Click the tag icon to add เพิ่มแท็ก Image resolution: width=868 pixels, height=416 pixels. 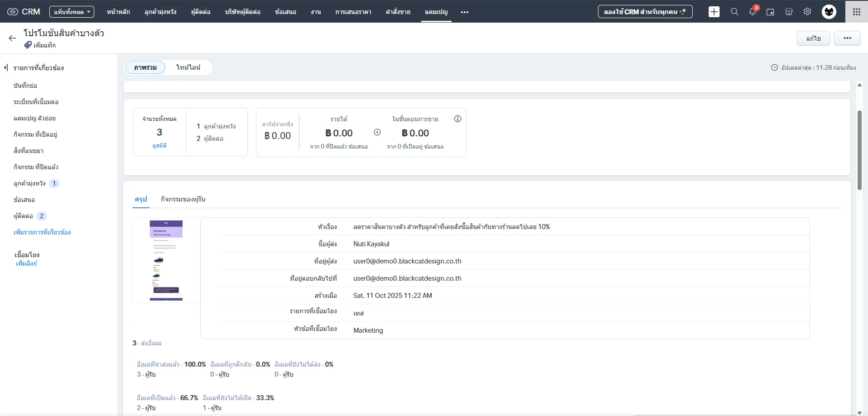coord(28,45)
